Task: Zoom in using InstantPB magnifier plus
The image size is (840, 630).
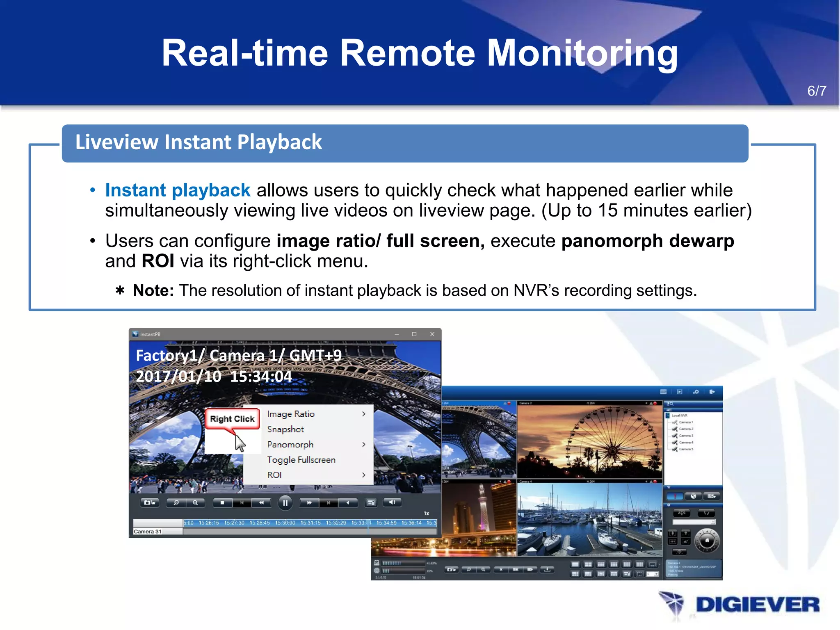Action: [x=196, y=502]
